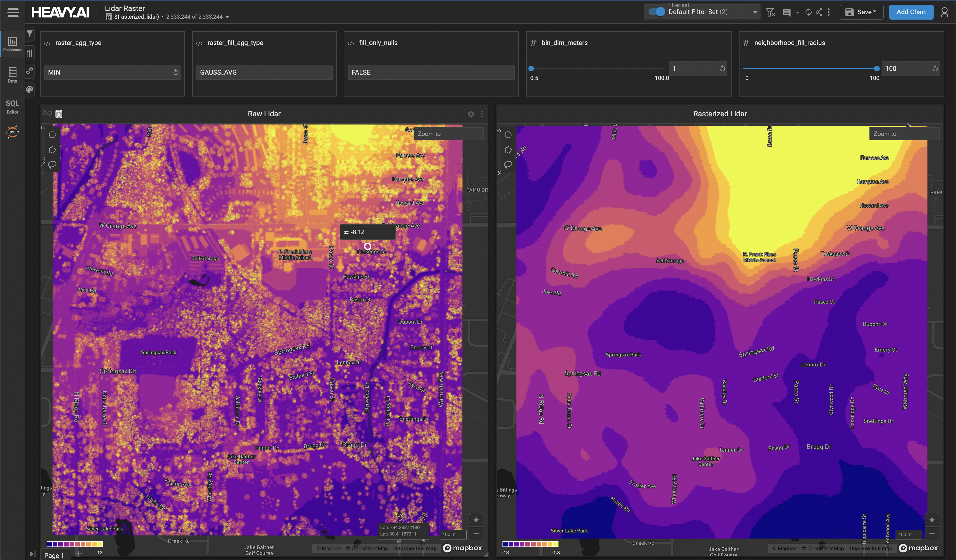Click the refresh dashboard icon

click(808, 13)
